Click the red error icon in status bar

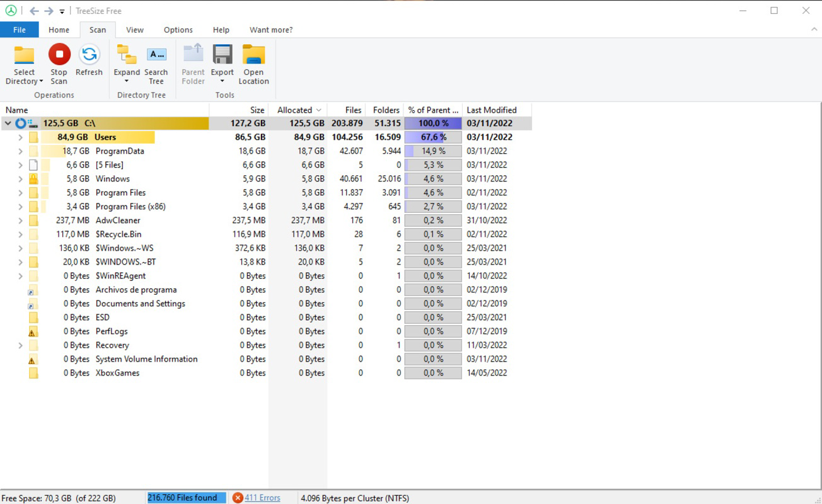tap(237, 498)
